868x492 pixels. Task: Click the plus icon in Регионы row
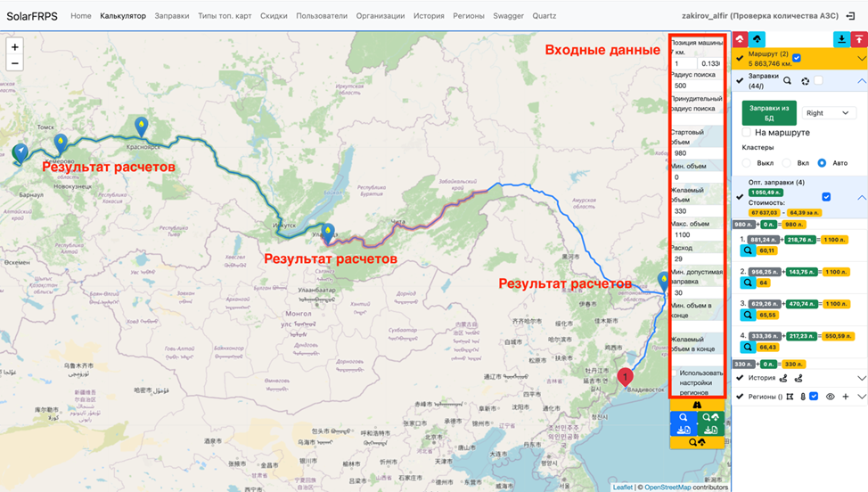[x=846, y=397]
